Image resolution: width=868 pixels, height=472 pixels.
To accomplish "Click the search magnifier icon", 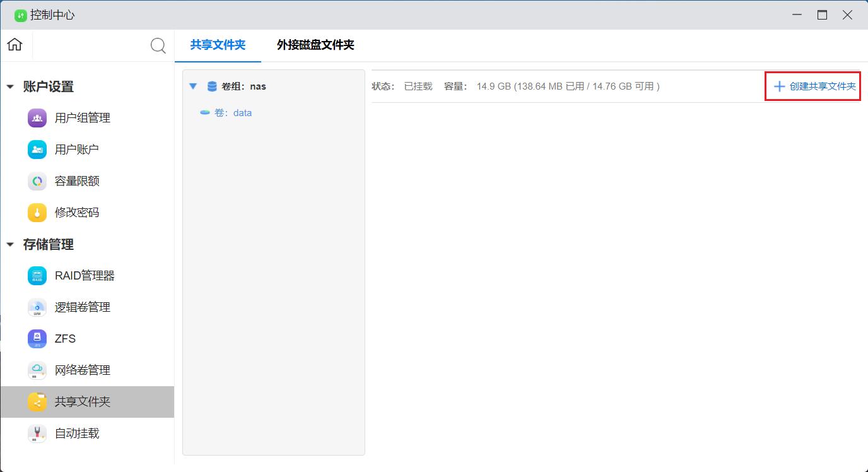I will (x=158, y=45).
